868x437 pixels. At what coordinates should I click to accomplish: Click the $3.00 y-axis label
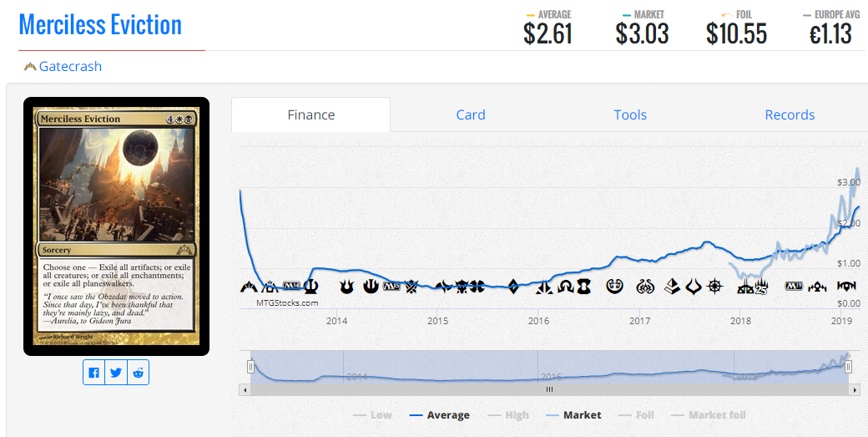tap(849, 182)
